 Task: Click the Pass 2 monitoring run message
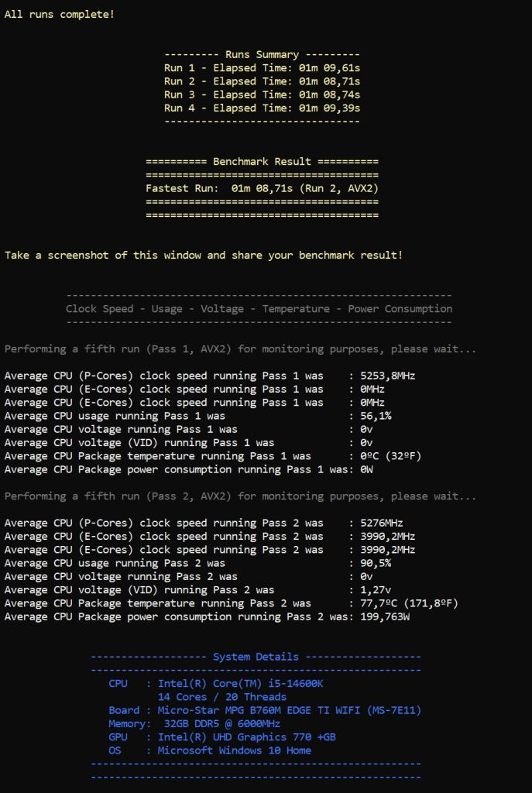pos(240,496)
